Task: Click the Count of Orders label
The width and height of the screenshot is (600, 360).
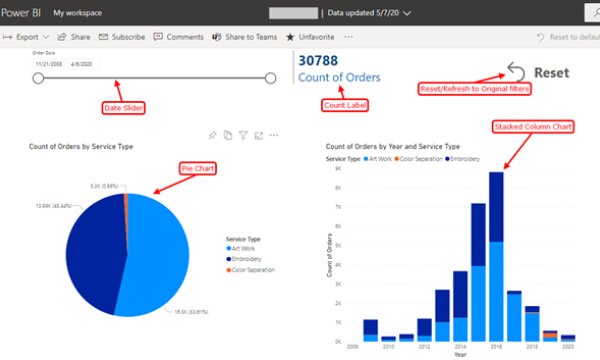Action: point(339,77)
